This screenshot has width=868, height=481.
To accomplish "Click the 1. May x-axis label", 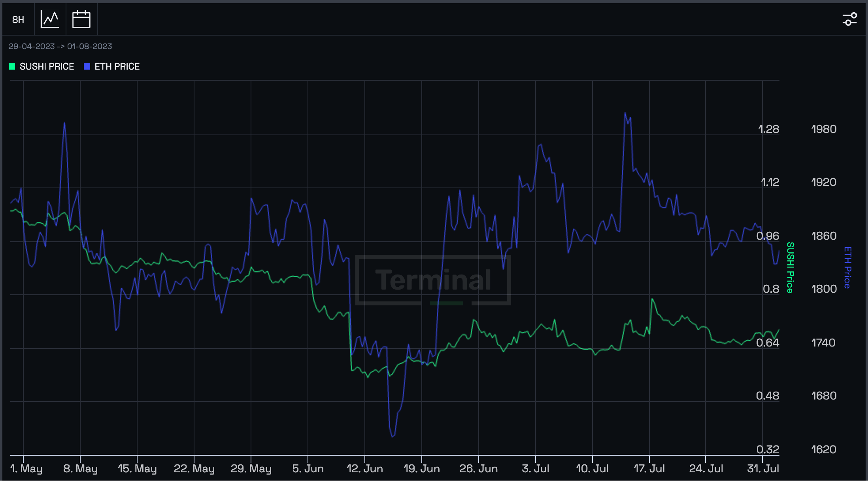I will tap(26, 469).
